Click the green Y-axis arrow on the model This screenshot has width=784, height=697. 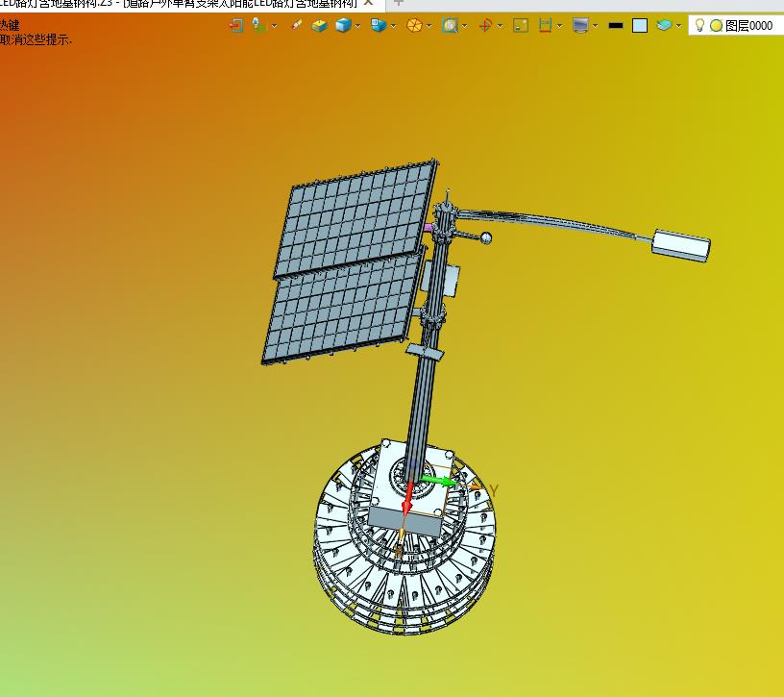coord(438,481)
